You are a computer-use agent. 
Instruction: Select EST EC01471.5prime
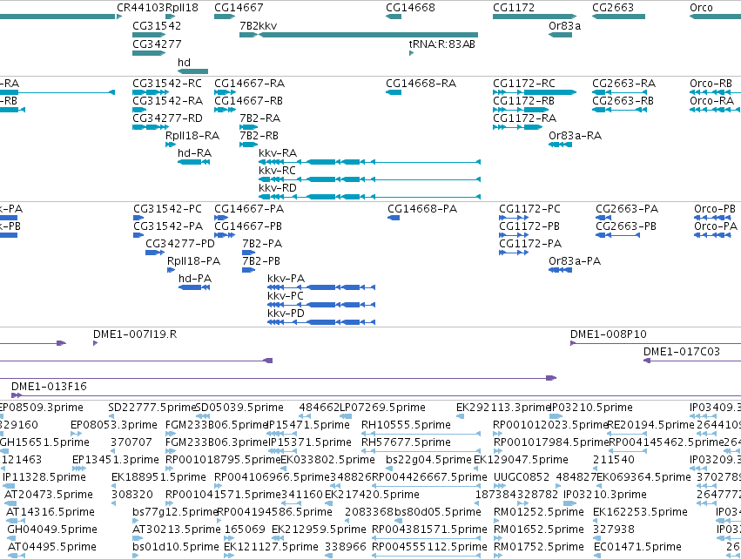coord(637,547)
